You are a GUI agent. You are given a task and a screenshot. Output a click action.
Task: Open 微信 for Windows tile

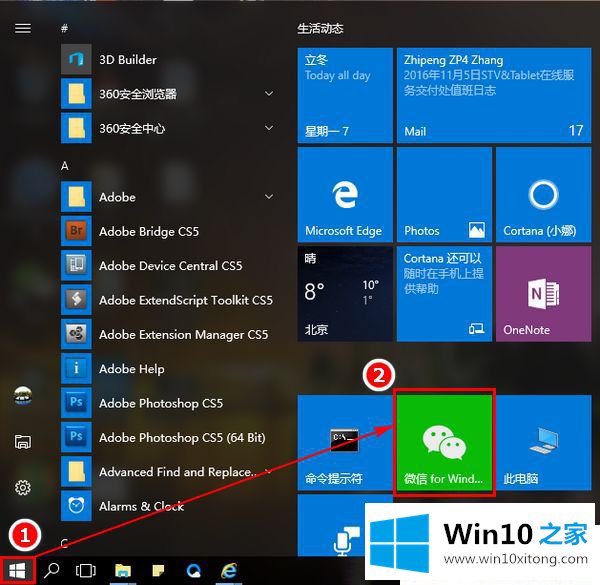click(x=444, y=443)
